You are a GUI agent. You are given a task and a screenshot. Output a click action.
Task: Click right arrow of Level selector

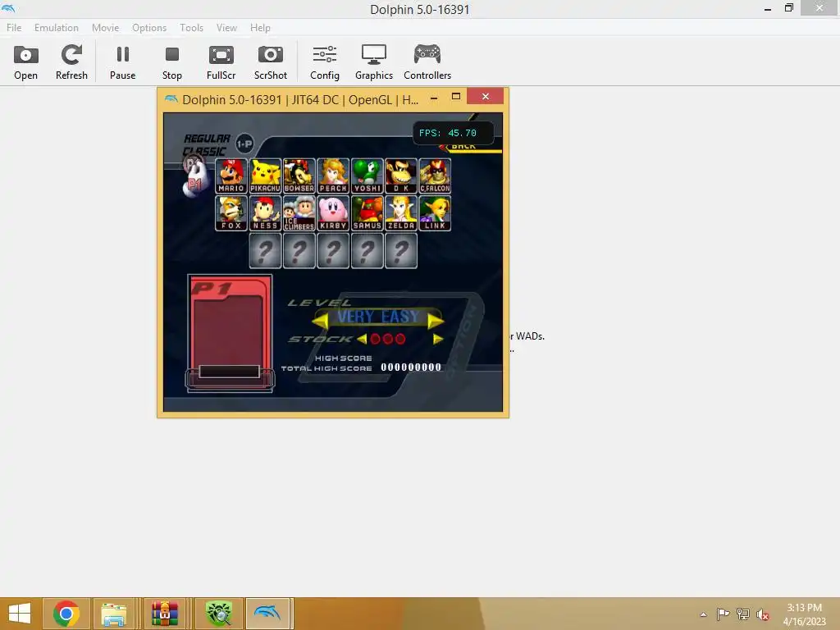(x=436, y=321)
